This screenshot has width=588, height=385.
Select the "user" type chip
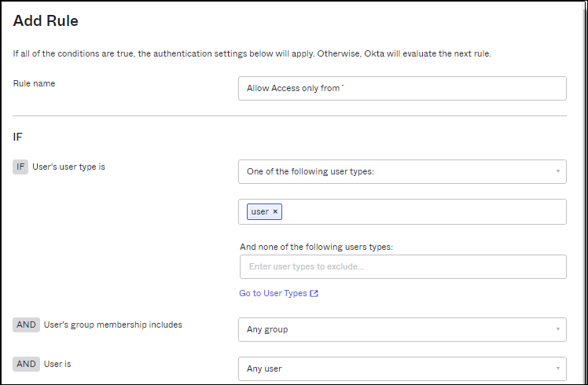(259, 211)
